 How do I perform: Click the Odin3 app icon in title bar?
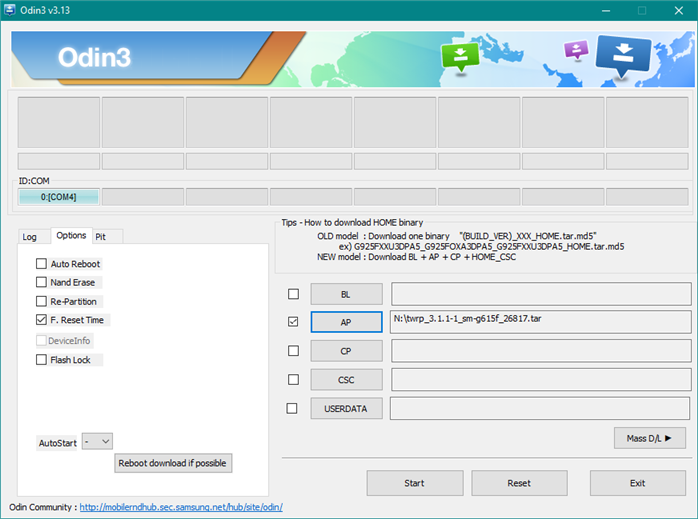coord(10,10)
